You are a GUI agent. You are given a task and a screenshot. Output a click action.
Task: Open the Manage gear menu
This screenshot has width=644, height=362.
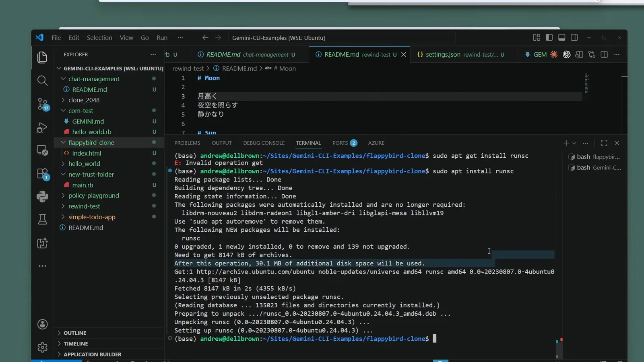[42, 347]
